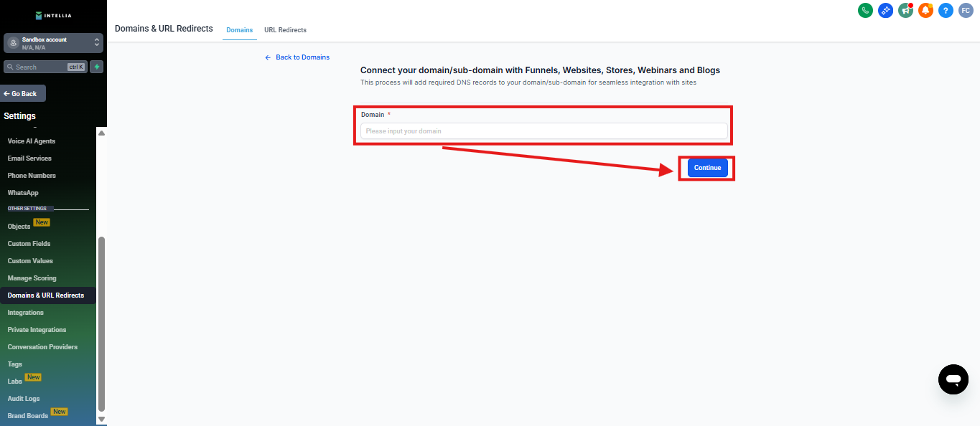
Task: Select the Domains tab
Action: (239, 30)
